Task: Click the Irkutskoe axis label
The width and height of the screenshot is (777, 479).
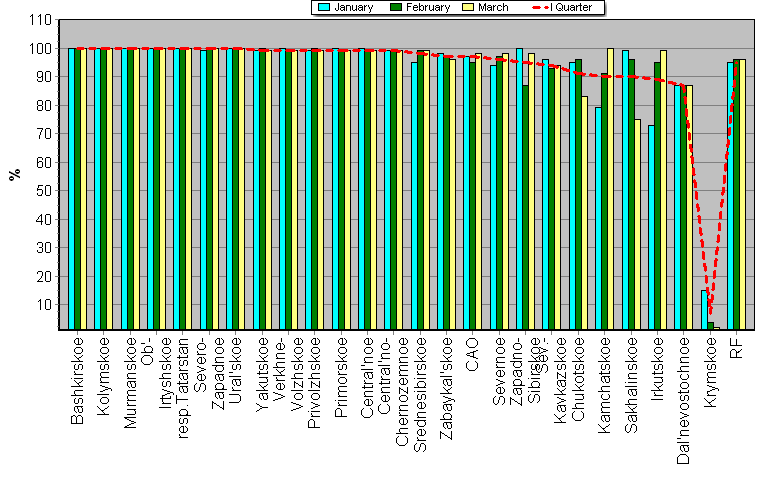Action: point(658,369)
